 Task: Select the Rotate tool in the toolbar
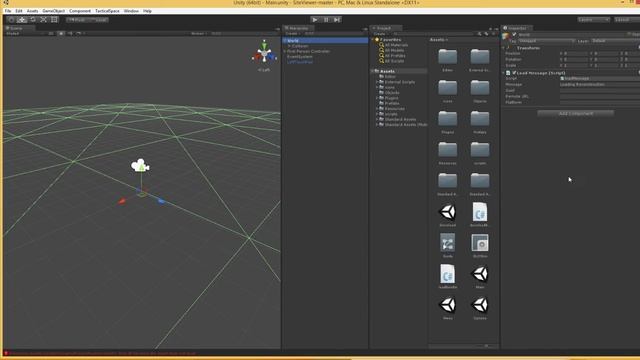coord(33,20)
